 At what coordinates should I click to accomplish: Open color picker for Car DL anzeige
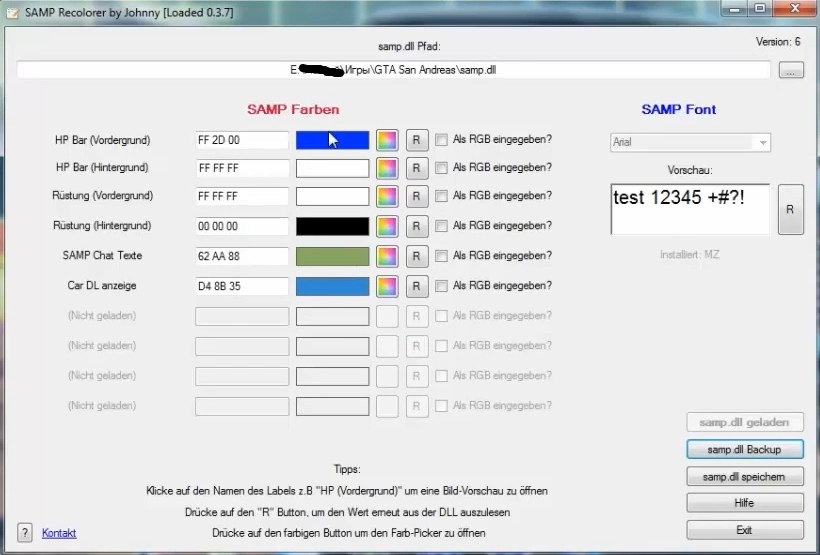(x=387, y=286)
